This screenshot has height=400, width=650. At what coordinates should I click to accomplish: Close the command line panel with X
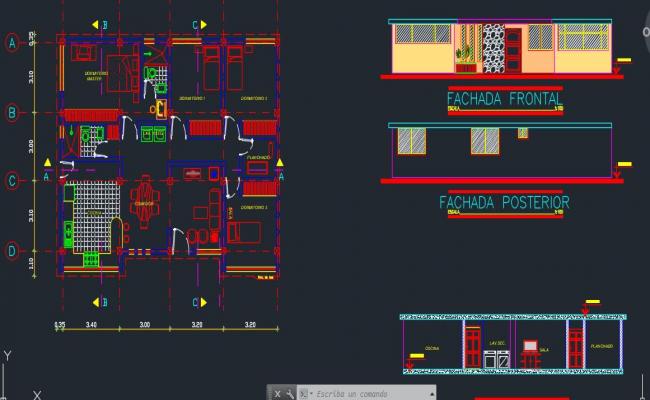[x=277, y=393]
